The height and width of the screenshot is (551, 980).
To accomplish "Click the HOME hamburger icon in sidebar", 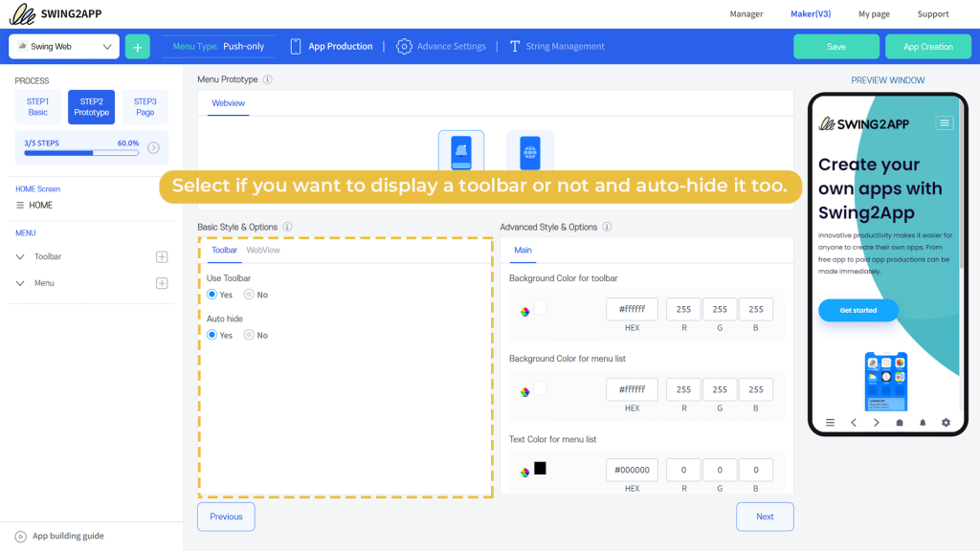I will tap(20, 205).
